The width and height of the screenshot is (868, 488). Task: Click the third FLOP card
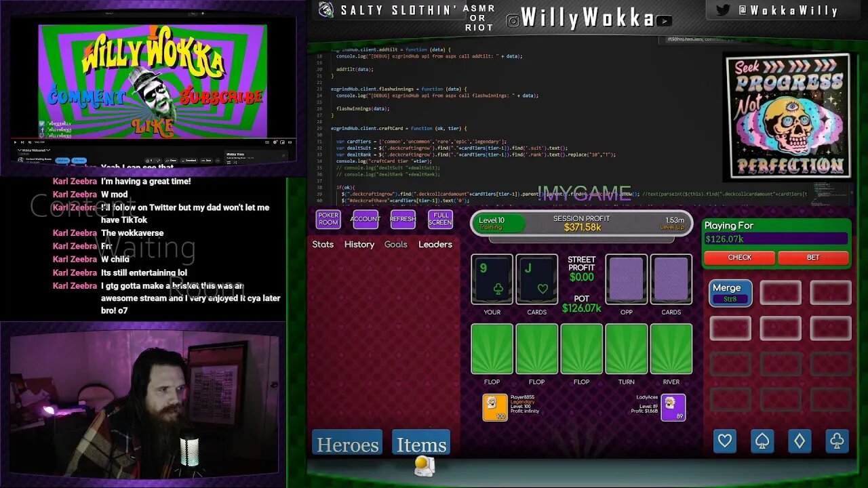point(582,349)
